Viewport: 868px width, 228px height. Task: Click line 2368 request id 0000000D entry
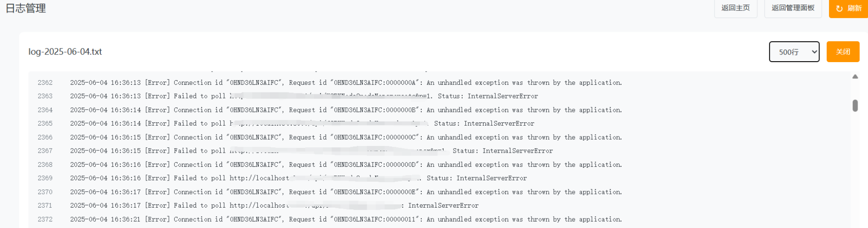point(346,165)
